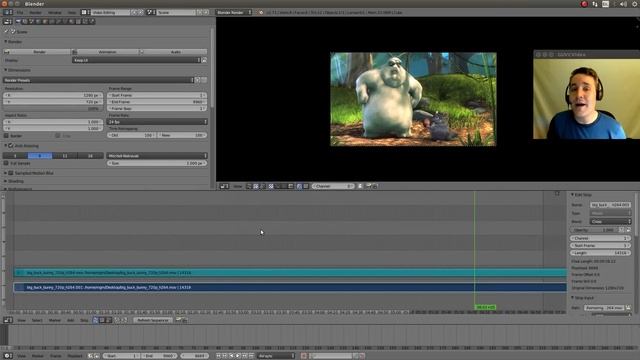Open the Render menu in info header

pyautogui.click(x=36, y=12)
